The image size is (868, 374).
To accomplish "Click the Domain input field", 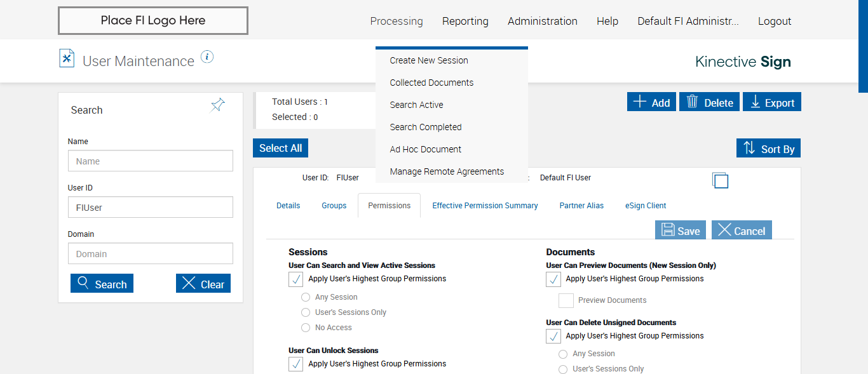I will [151, 254].
